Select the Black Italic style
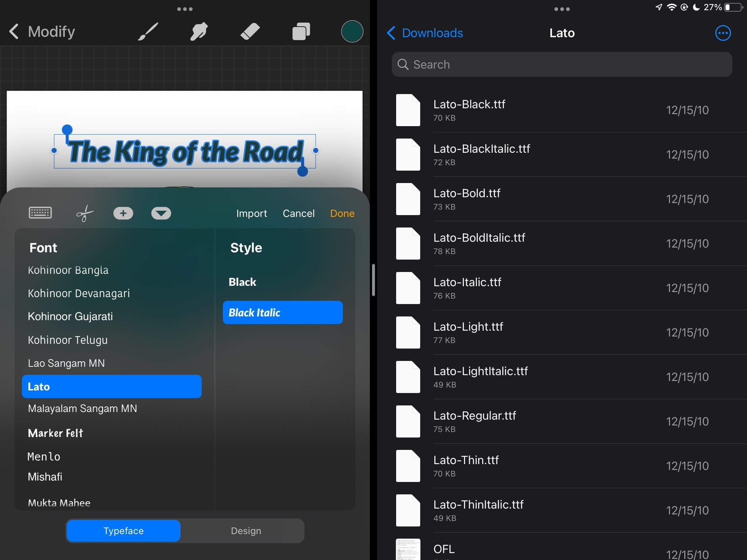Viewport: 747px width, 560px height. (x=283, y=312)
